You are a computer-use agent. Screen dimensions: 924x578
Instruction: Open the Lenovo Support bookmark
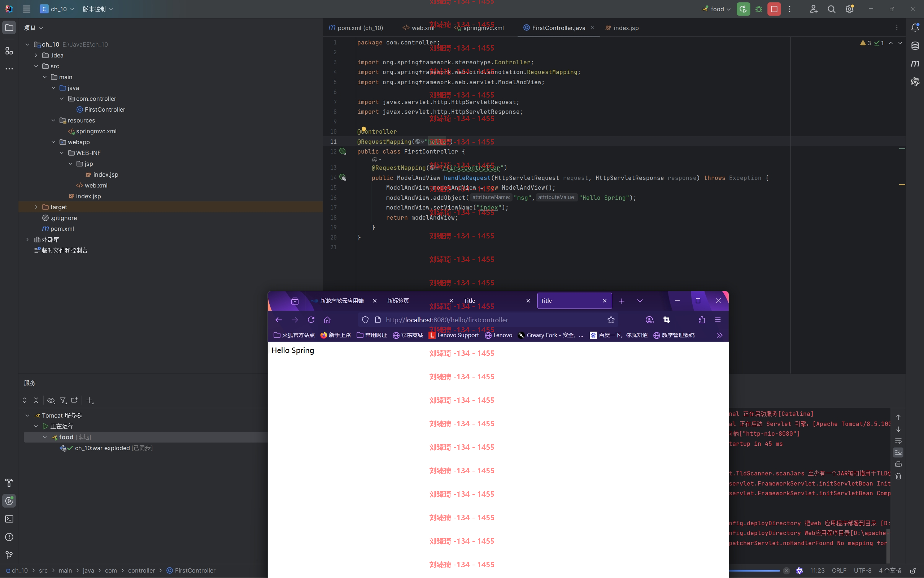[454, 335]
